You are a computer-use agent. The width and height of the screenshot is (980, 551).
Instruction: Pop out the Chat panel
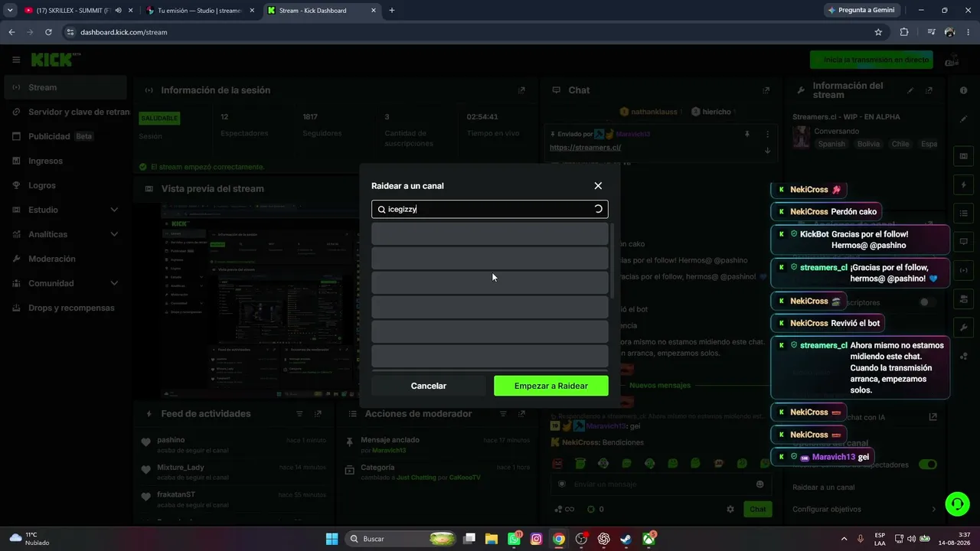[766, 90]
